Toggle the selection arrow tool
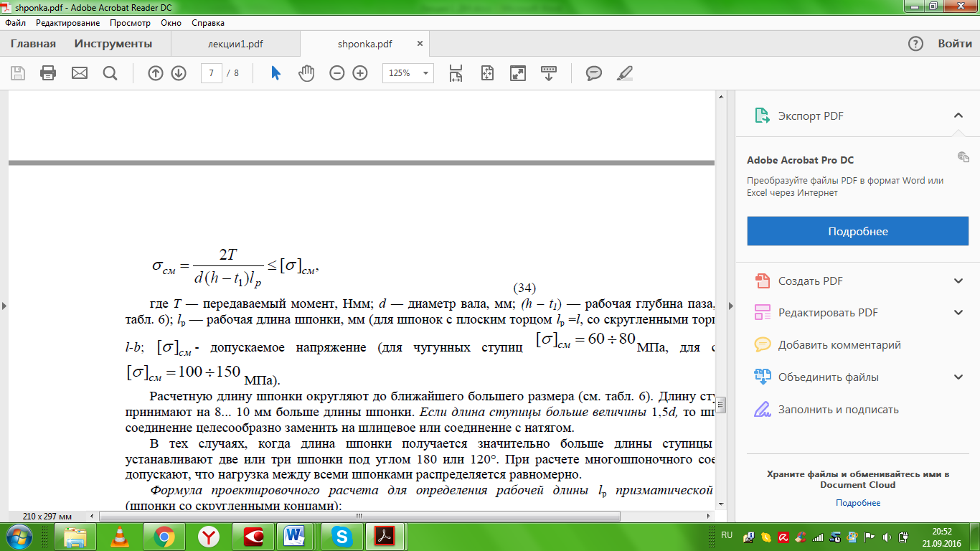This screenshot has height=551, width=980. pyautogui.click(x=275, y=73)
